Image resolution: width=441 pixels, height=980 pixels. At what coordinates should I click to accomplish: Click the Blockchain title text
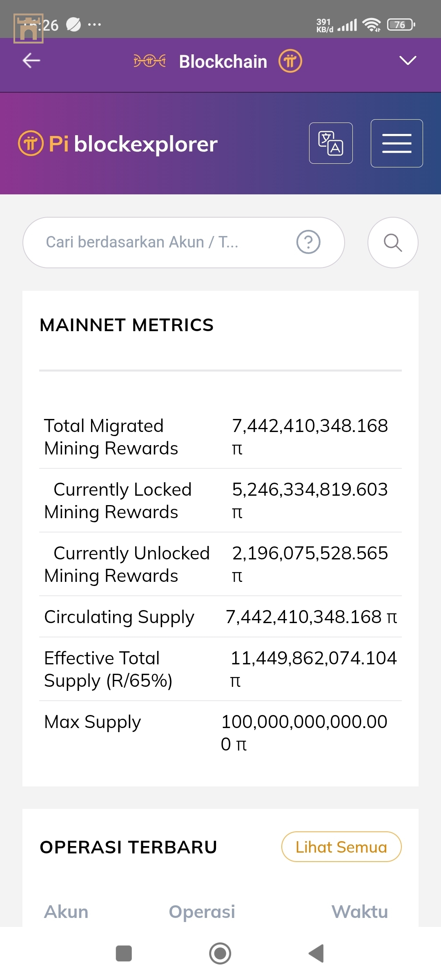click(223, 62)
